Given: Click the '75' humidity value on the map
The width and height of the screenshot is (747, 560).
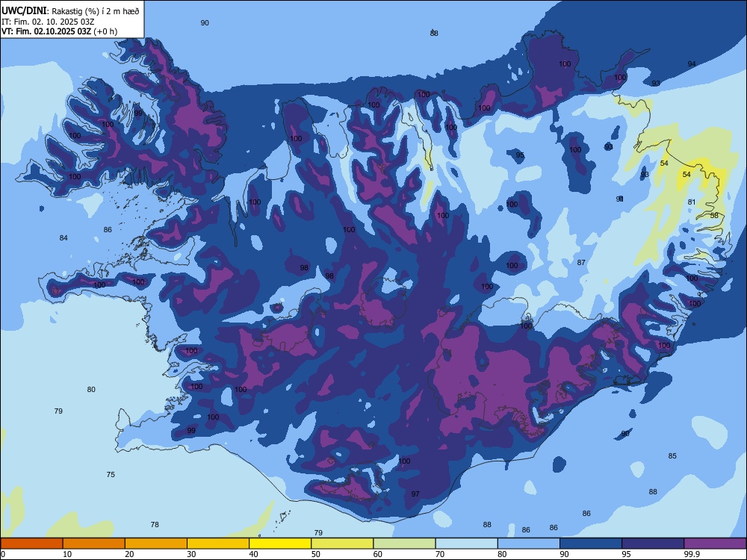Looking at the screenshot, I should (x=111, y=474).
